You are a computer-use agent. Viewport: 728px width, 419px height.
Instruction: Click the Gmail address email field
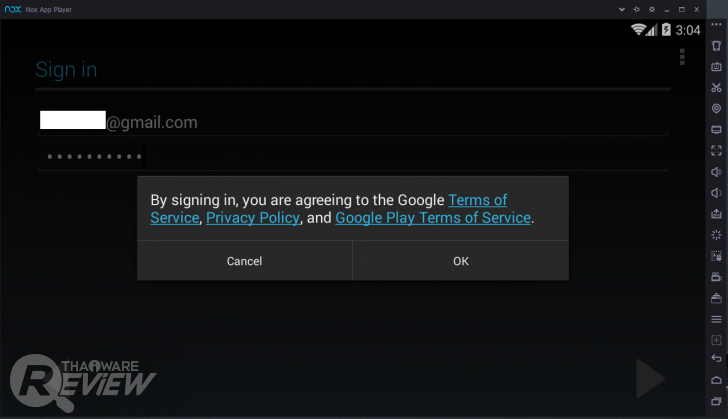click(x=150, y=122)
